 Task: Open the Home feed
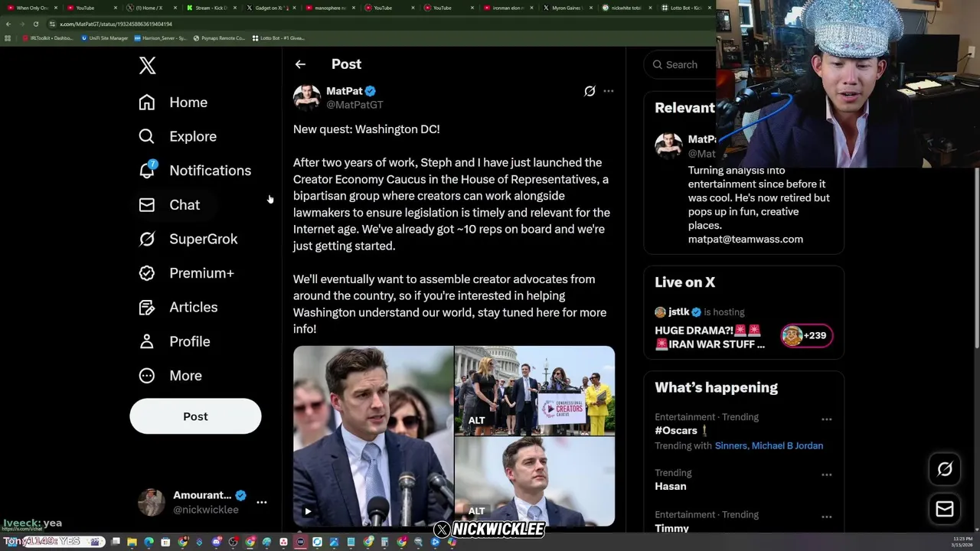coord(173,103)
